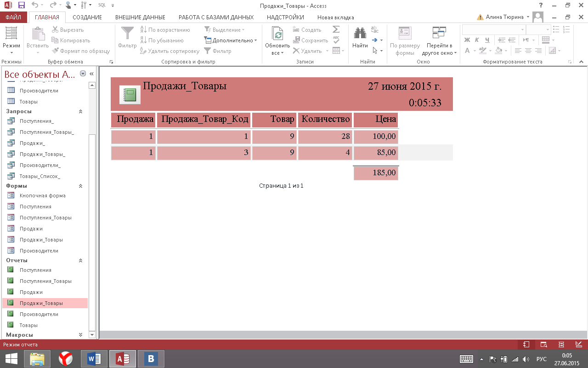Click the numbered list icon
This screenshot has height=368, width=588.
pyautogui.click(x=566, y=29)
